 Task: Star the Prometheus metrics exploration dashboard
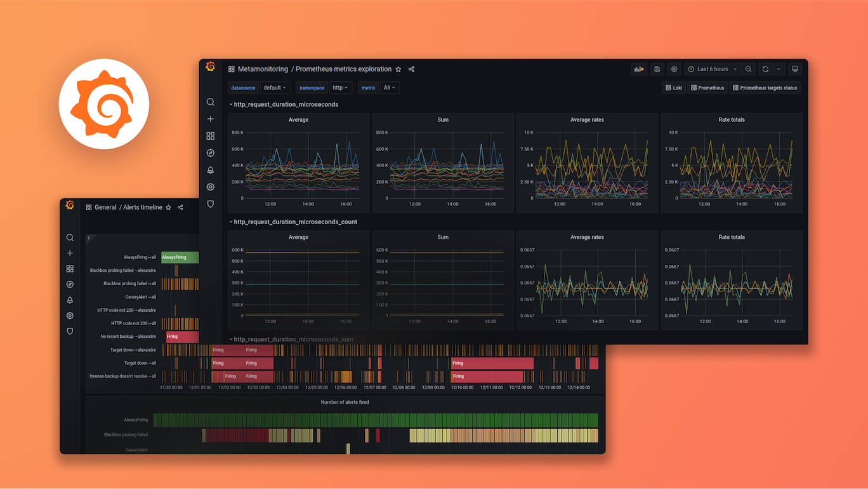[398, 69]
